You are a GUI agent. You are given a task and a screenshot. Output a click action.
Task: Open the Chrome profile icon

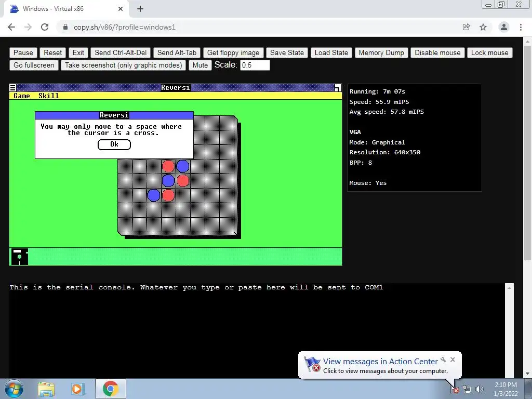click(x=504, y=27)
